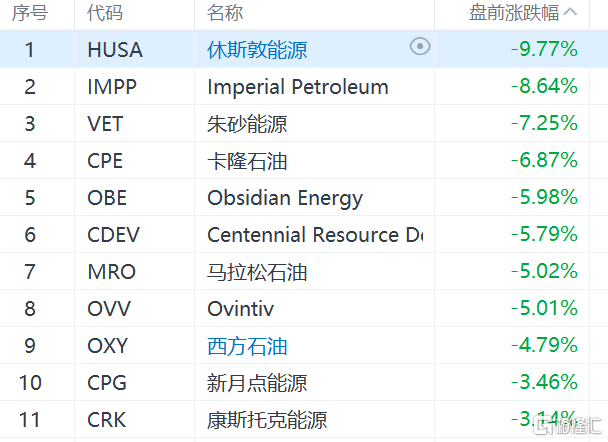
Task: Click the VET ticker code
Action: (105, 123)
